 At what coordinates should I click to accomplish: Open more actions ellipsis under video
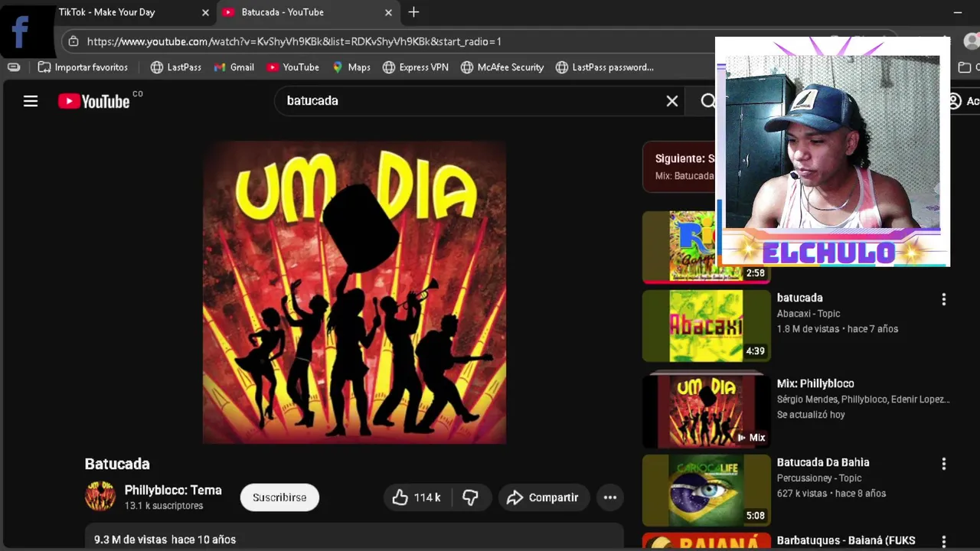pyautogui.click(x=610, y=497)
